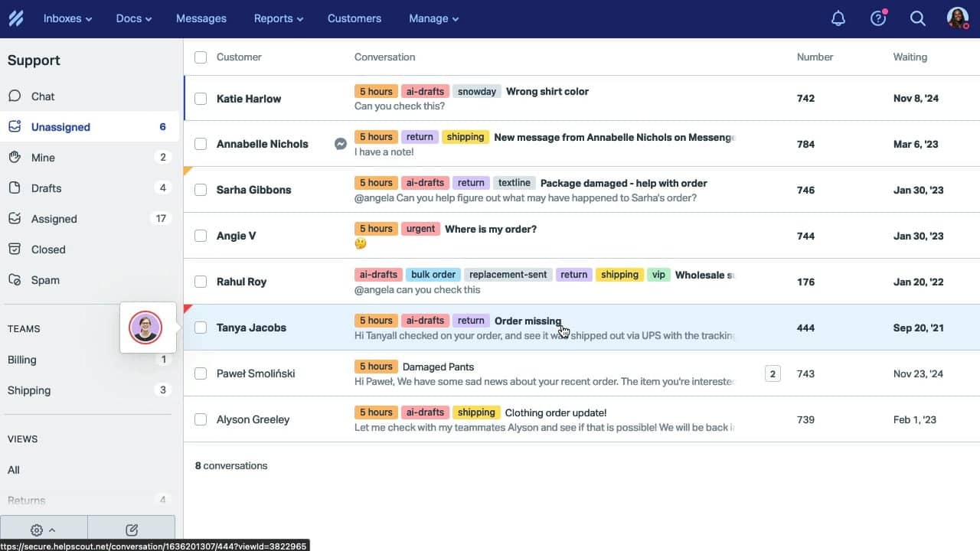Select Katie Harlow's conversation checkbox
The width and height of the screenshot is (980, 551).
click(x=200, y=97)
